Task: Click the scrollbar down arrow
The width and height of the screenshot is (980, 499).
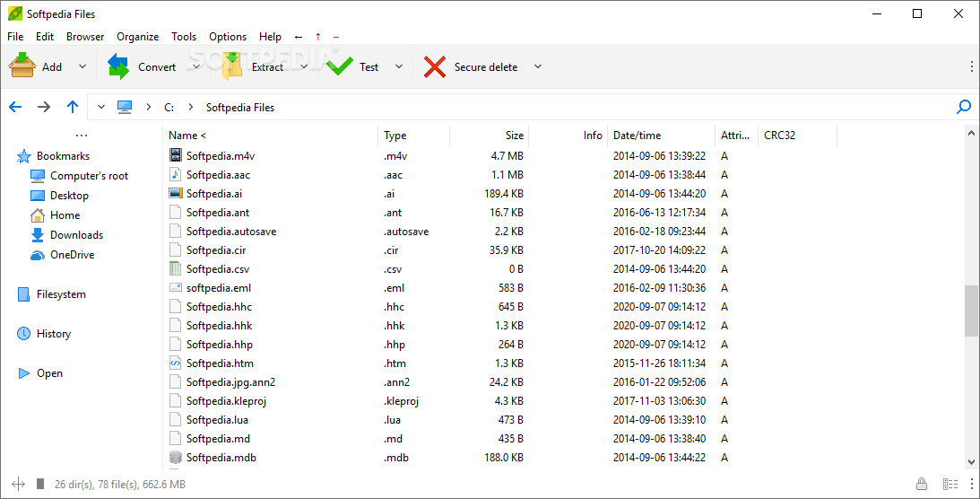Action: click(972, 462)
